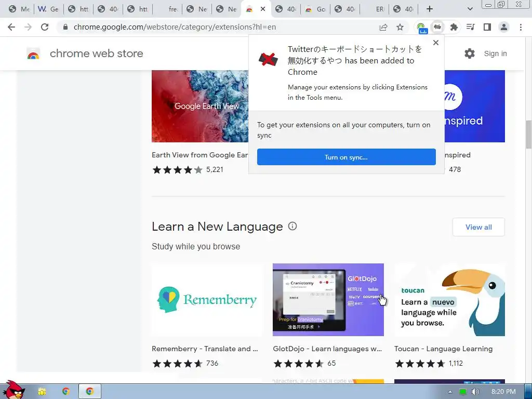The height and width of the screenshot is (399, 532).
Task: Click the 478 rating count
Action: [x=455, y=169]
